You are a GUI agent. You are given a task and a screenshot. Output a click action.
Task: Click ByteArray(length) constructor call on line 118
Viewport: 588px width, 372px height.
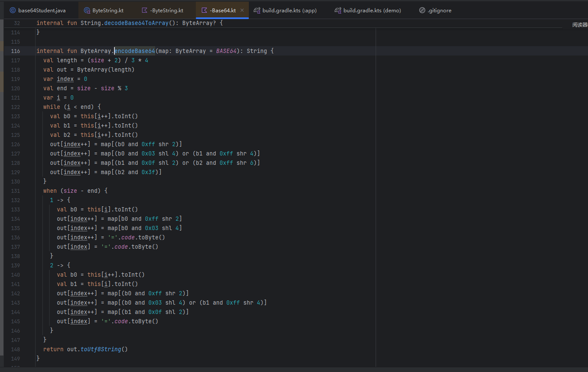click(x=106, y=69)
